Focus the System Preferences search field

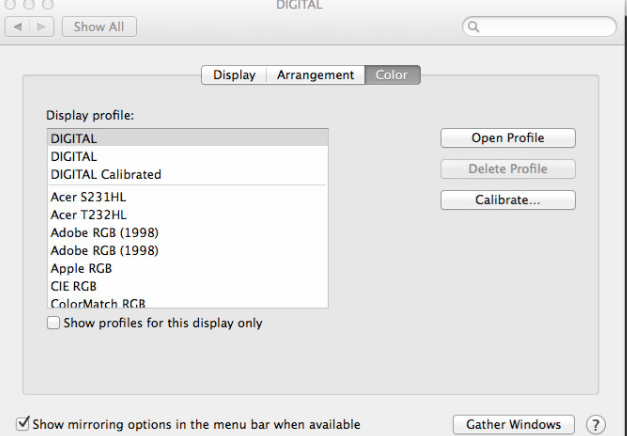[545, 27]
